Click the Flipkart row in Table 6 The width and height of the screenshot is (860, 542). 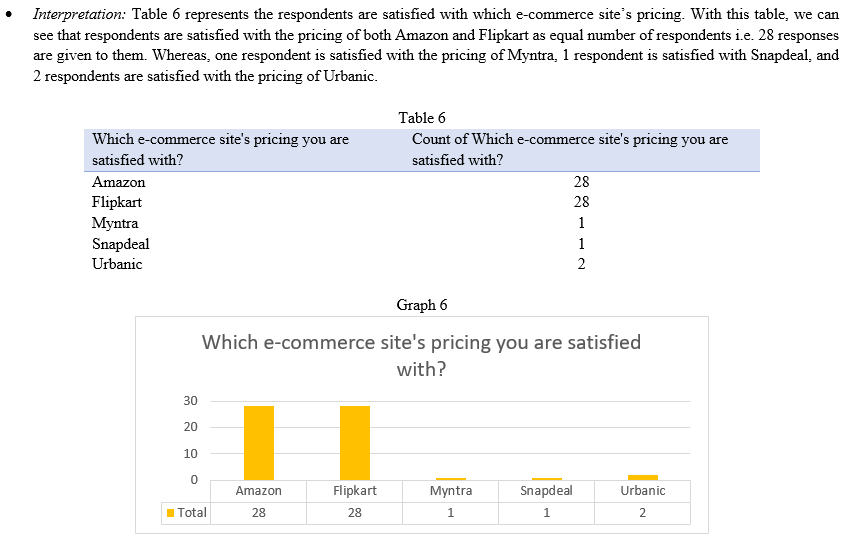point(422,202)
